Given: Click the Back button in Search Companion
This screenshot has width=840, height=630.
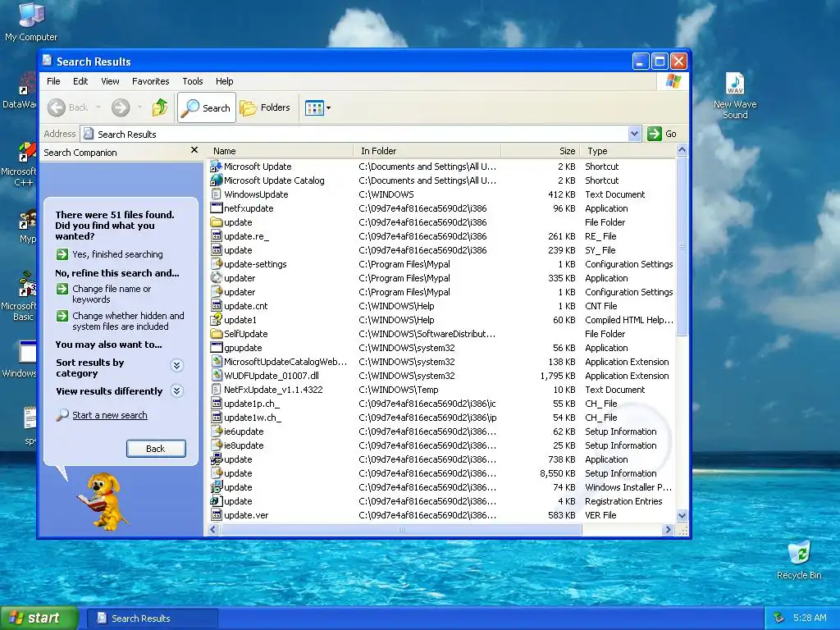Looking at the screenshot, I should pyautogui.click(x=156, y=449).
